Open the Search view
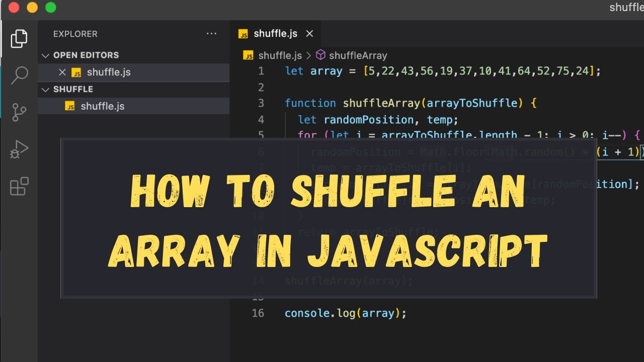The image size is (644, 362). [19, 74]
